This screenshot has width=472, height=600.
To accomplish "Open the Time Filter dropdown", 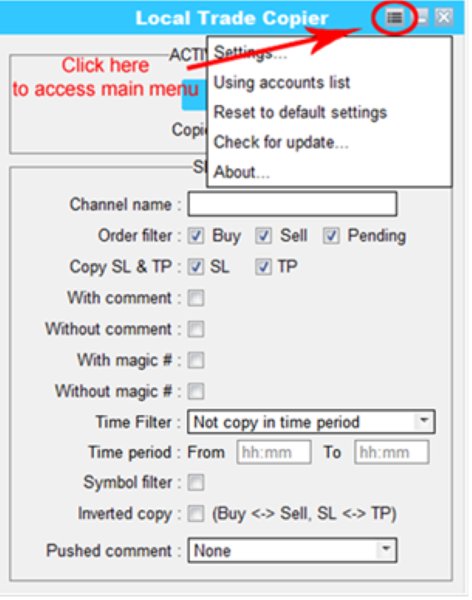I will 311,422.
